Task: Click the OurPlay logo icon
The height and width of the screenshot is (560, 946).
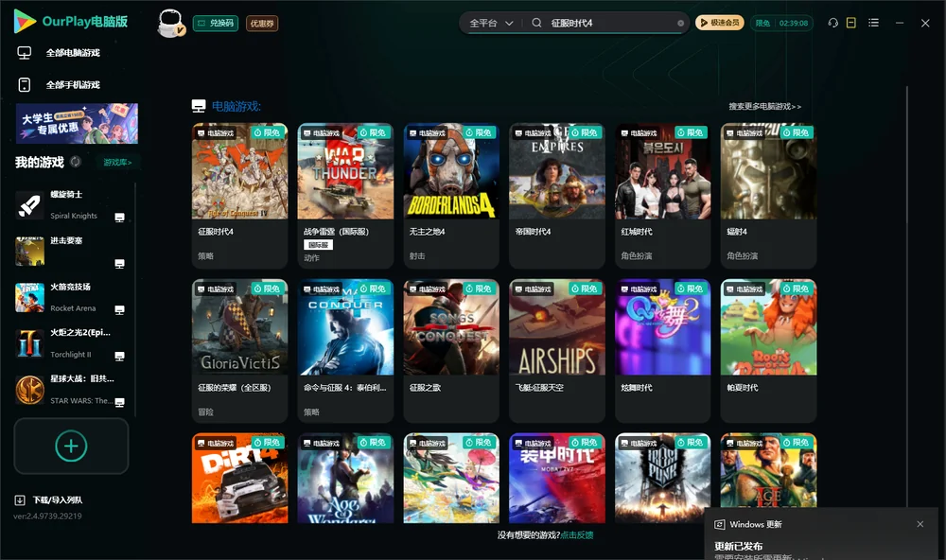Action: (25, 22)
